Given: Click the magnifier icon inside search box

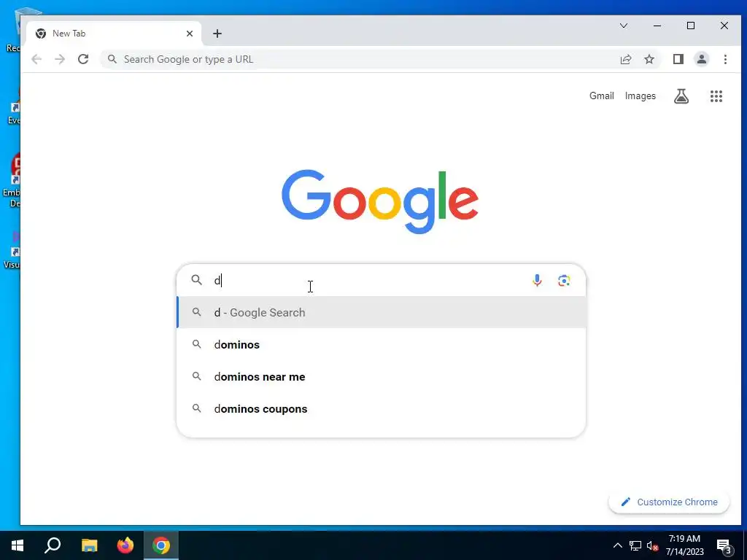Looking at the screenshot, I should pos(197,280).
